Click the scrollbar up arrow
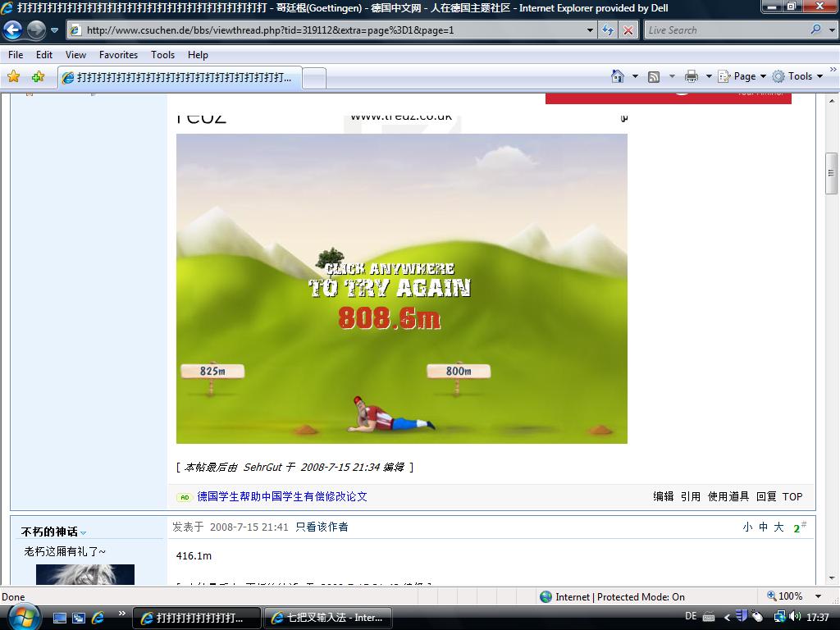The width and height of the screenshot is (840, 630). (x=832, y=100)
